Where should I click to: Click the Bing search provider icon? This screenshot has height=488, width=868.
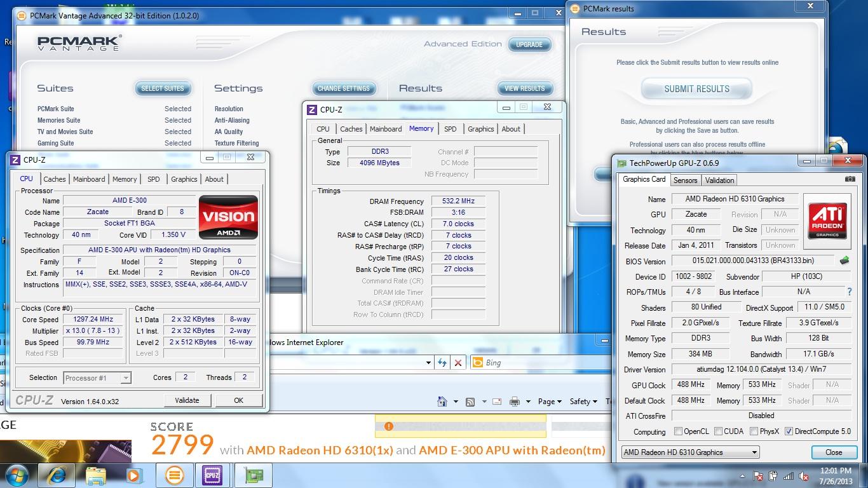pyautogui.click(x=477, y=363)
